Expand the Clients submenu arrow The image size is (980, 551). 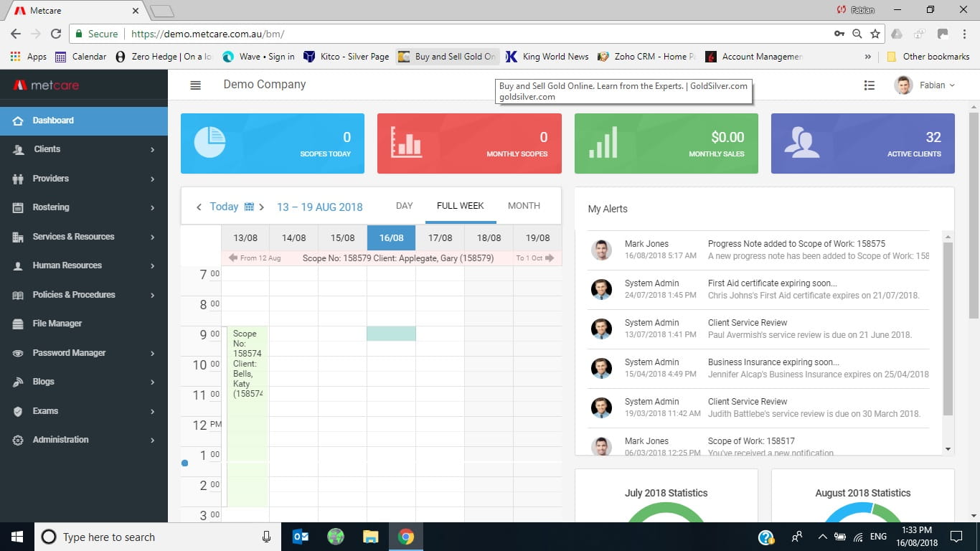153,150
